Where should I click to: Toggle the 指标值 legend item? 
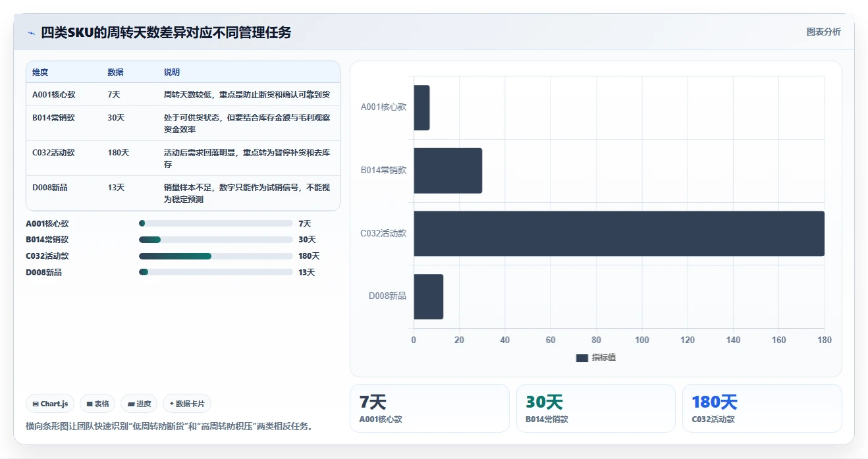pyautogui.click(x=595, y=358)
